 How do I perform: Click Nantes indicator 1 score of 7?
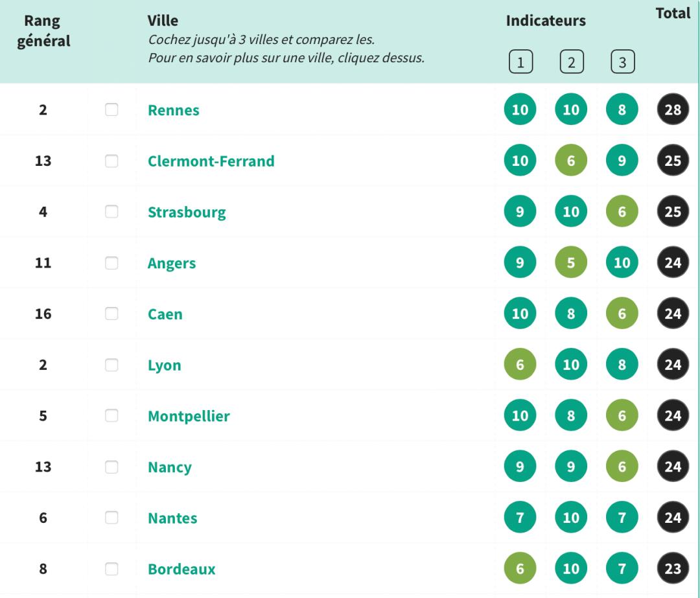pos(520,518)
